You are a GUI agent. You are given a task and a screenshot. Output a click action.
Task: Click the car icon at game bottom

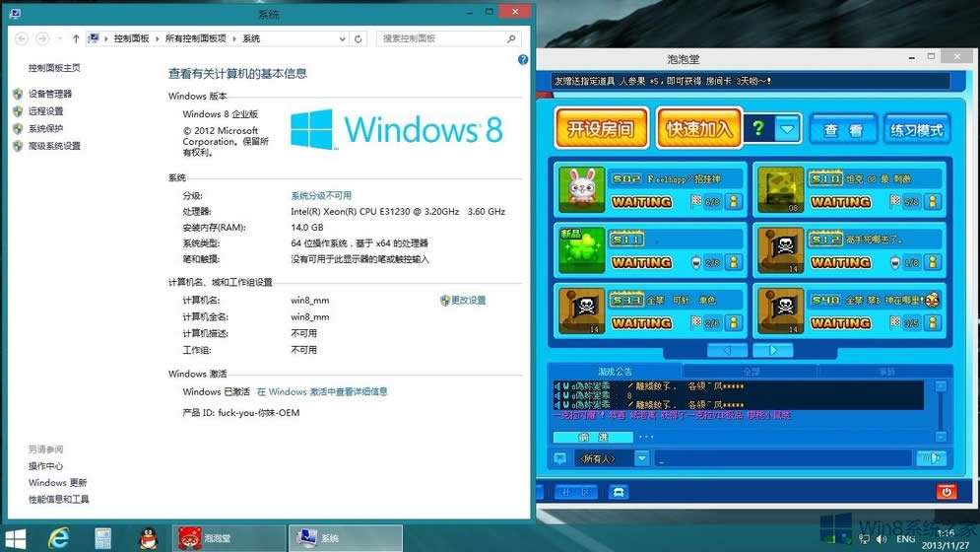tap(619, 491)
